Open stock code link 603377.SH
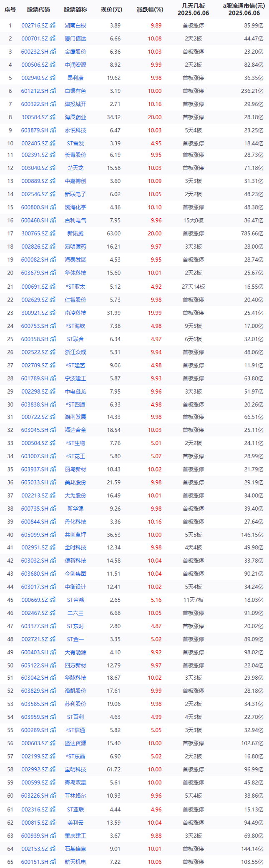The image size is (269, 868). tap(35, 626)
